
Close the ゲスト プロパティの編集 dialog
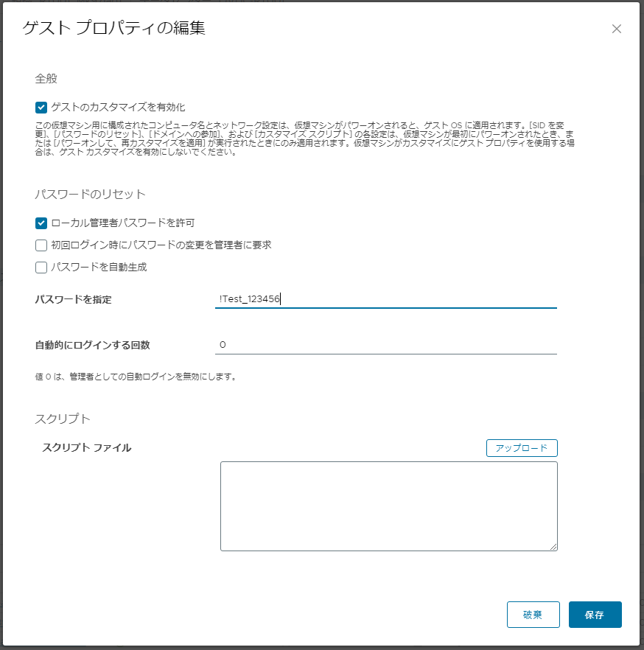(x=616, y=29)
